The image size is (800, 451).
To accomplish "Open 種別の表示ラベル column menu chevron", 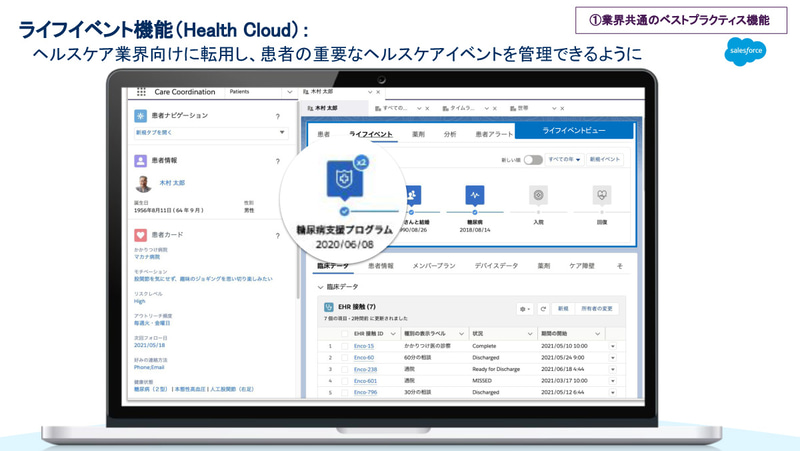I will pos(461,334).
